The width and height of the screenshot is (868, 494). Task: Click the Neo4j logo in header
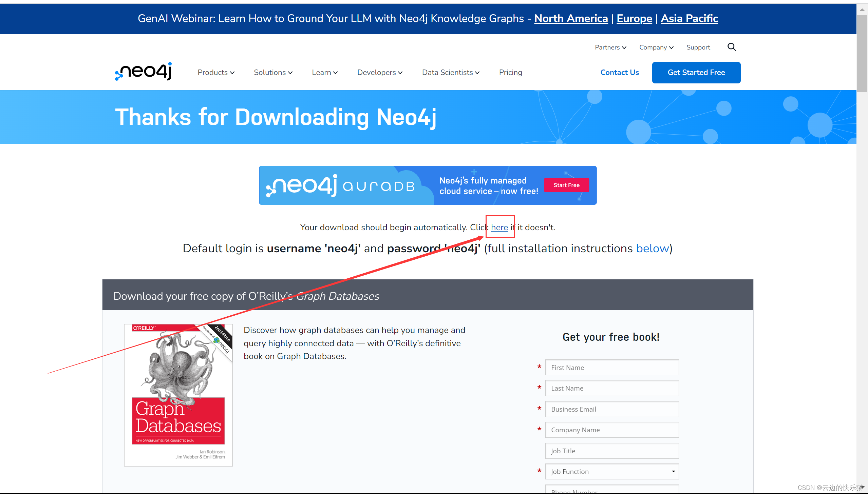click(x=144, y=71)
